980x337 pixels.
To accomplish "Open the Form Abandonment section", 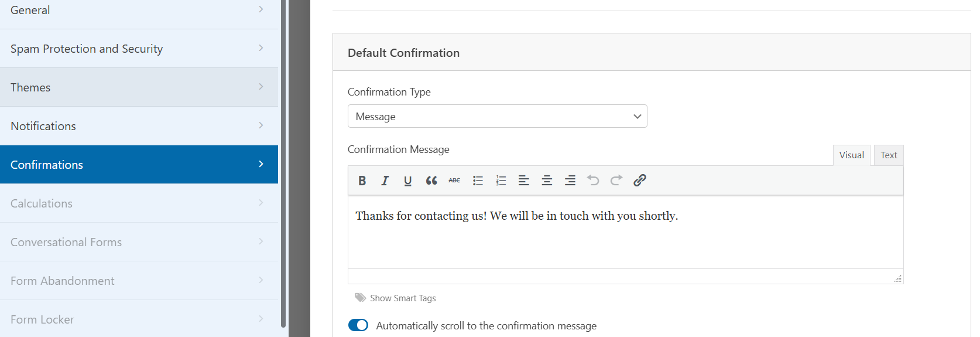I will (x=139, y=281).
